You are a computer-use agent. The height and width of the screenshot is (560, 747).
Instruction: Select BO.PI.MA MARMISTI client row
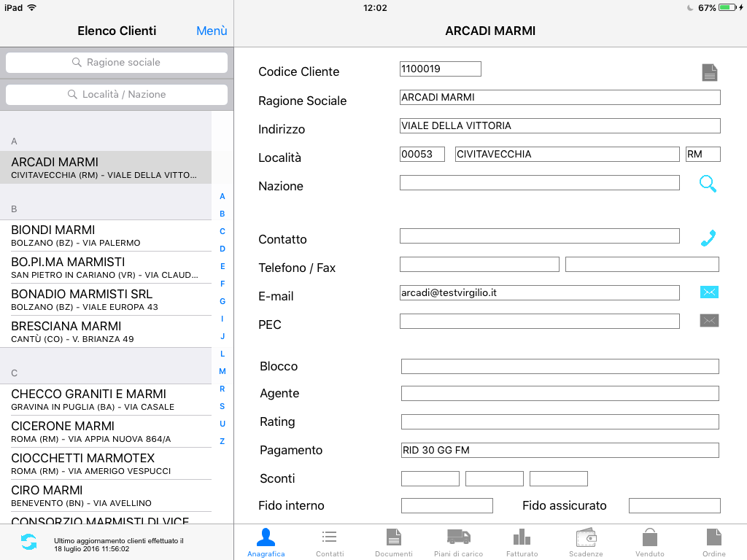pos(106,268)
